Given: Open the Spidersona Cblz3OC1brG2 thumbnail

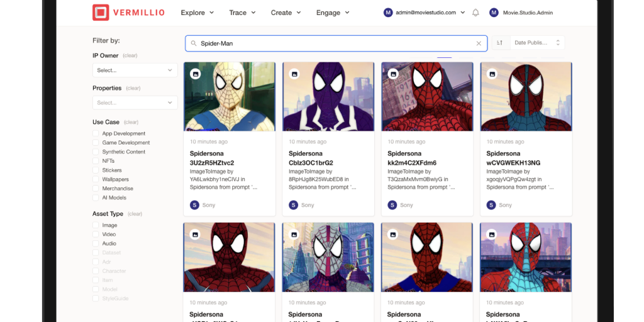Looking at the screenshot, I should pyautogui.click(x=328, y=96).
